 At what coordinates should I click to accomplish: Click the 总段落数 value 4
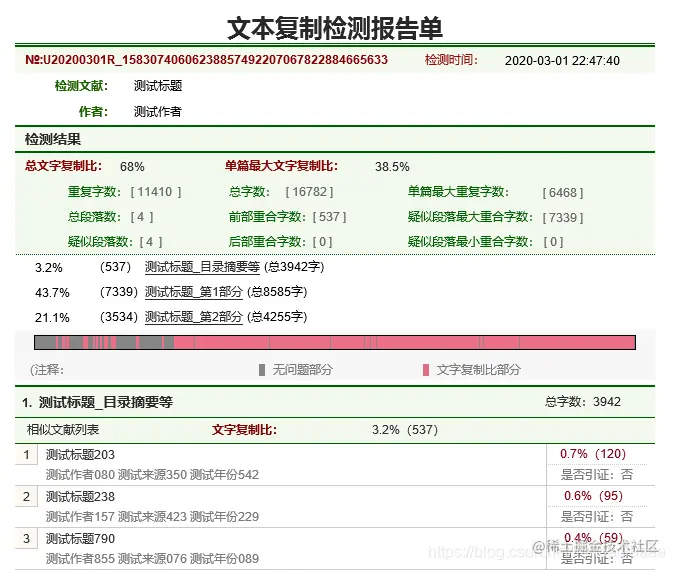click(x=142, y=217)
